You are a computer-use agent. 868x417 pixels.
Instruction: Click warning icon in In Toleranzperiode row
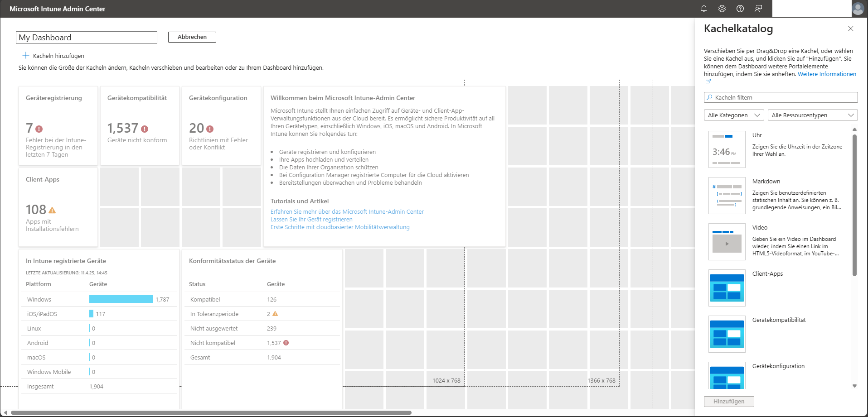point(275,314)
